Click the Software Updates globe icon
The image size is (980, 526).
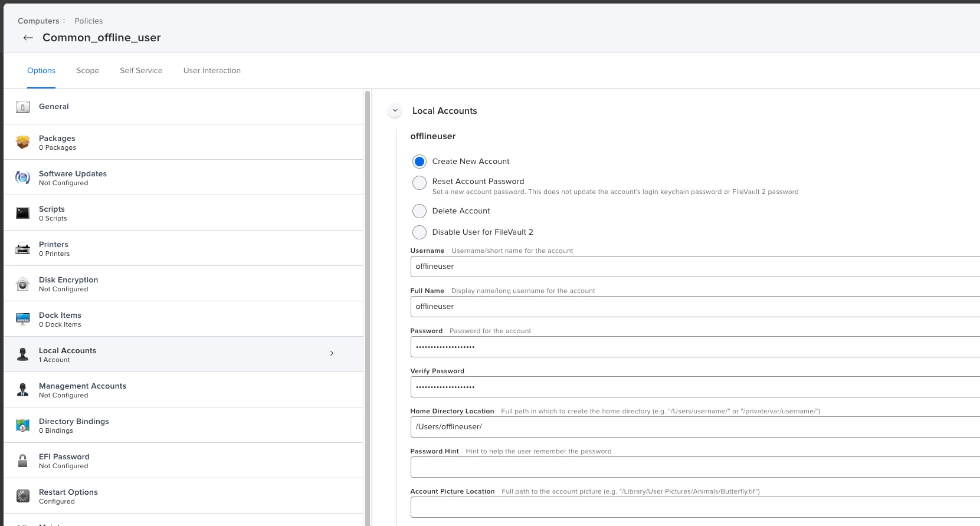(22, 177)
